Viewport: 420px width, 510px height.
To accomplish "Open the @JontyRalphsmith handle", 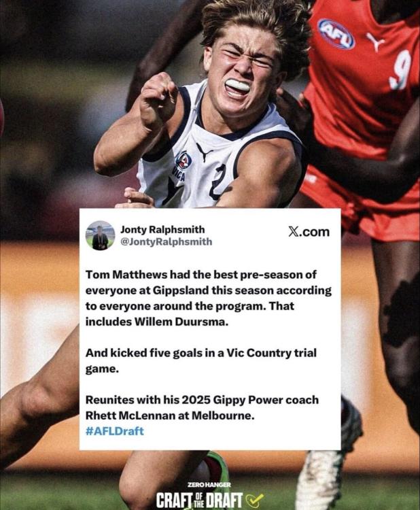I will (x=166, y=241).
